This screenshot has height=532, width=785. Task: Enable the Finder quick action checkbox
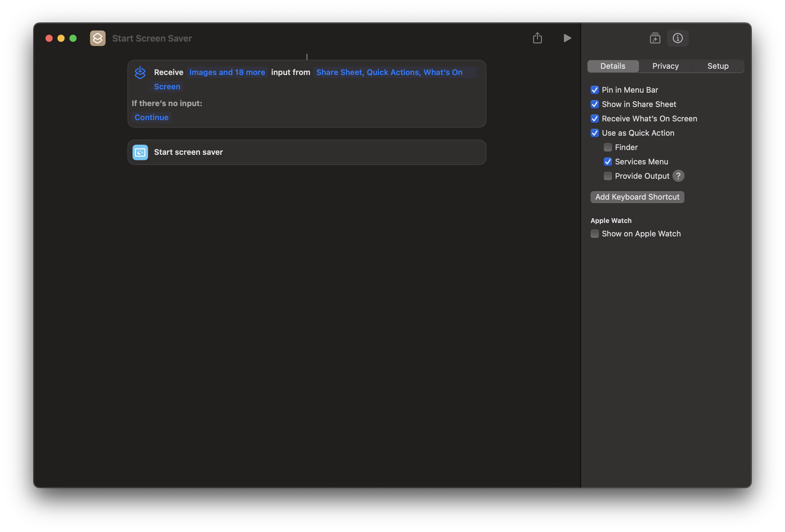(x=607, y=147)
